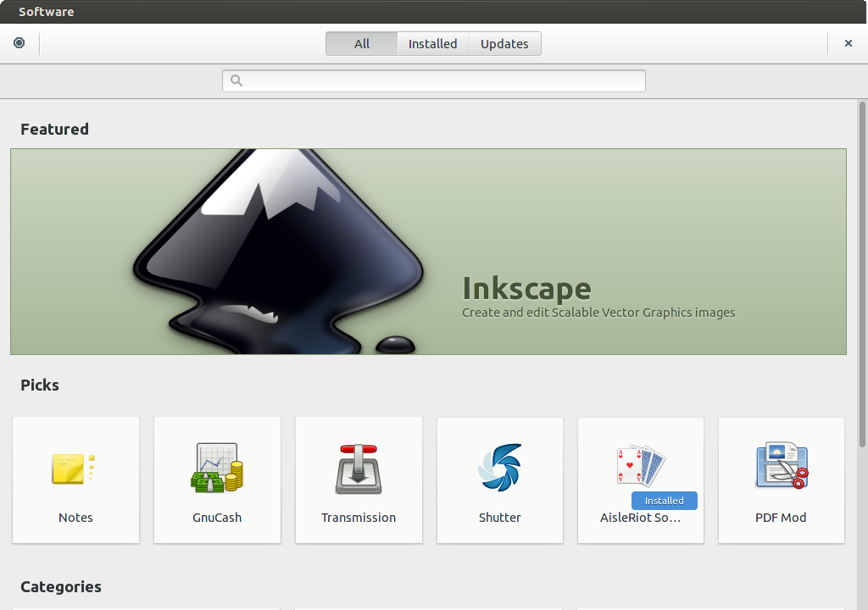This screenshot has height=610, width=868.
Task: Click the Inkscape title text
Action: tap(526, 288)
